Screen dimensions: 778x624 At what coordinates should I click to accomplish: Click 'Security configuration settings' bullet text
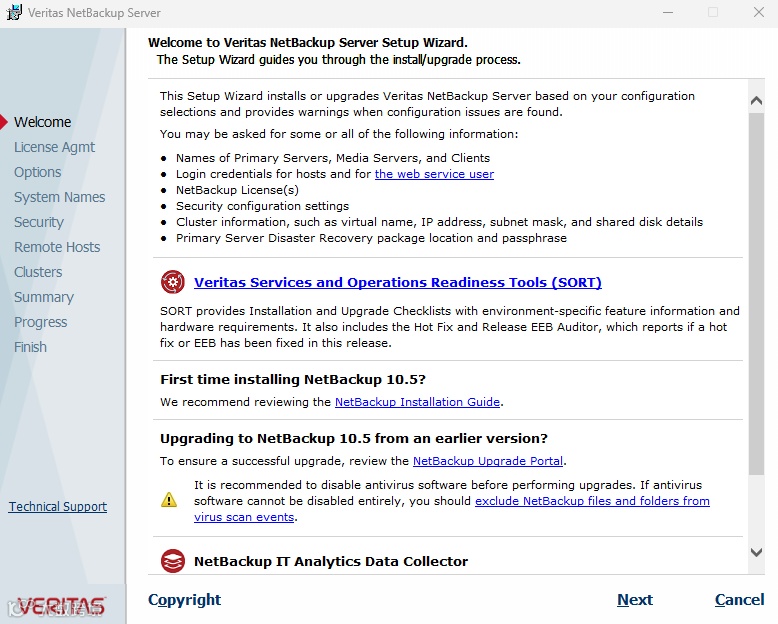pyautogui.click(x=262, y=206)
